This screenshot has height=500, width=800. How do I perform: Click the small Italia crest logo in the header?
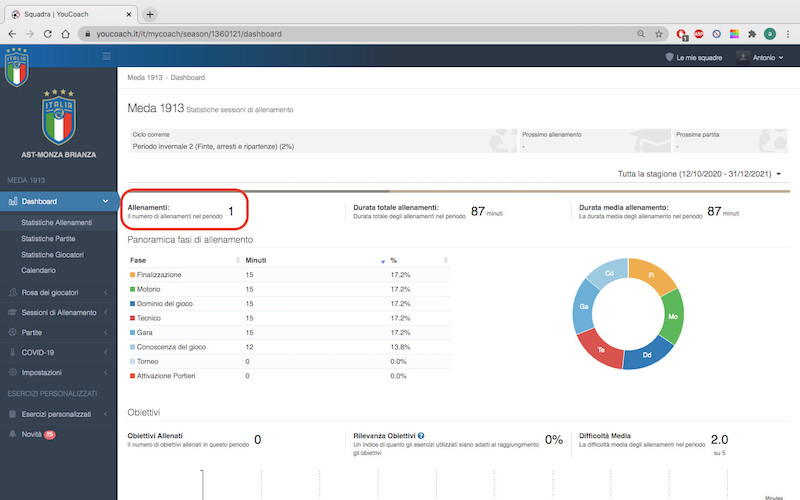pyautogui.click(x=16, y=67)
